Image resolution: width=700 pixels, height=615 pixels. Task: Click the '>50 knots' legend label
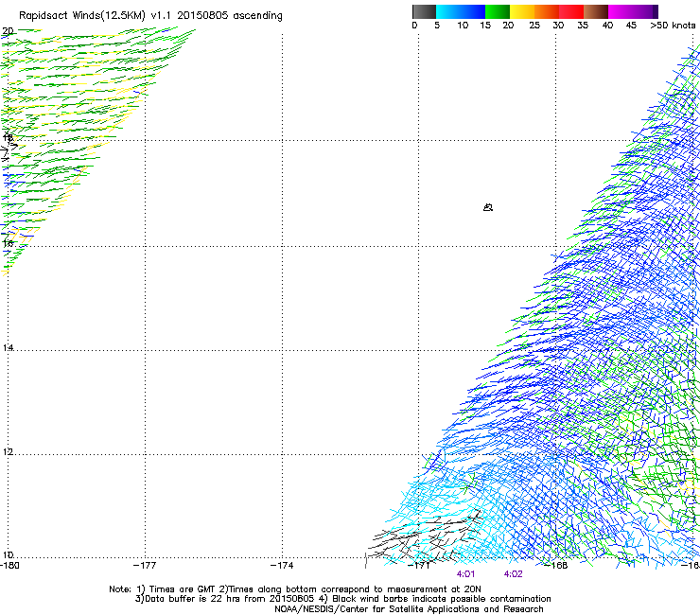[x=673, y=26]
